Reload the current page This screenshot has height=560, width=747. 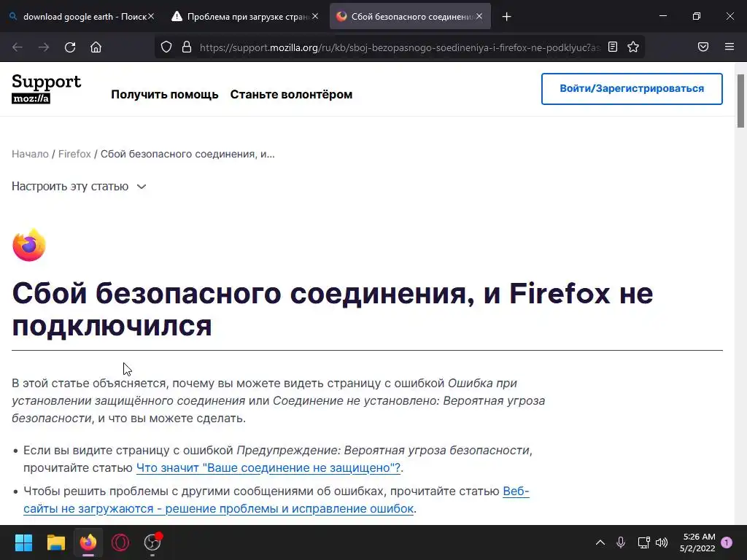(x=70, y=47)
